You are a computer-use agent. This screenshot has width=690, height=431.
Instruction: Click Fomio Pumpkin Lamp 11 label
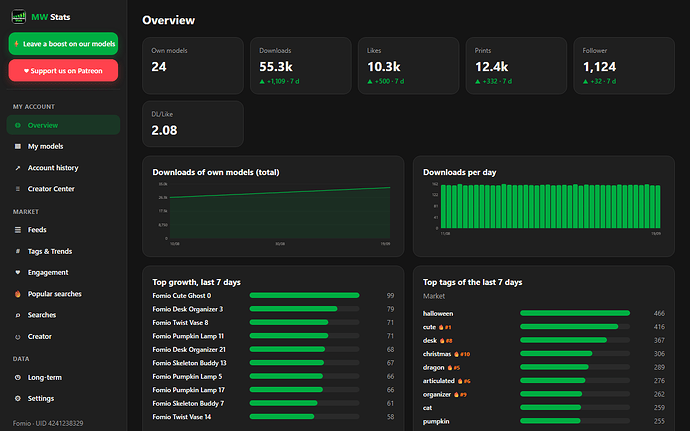coord(188,336)
